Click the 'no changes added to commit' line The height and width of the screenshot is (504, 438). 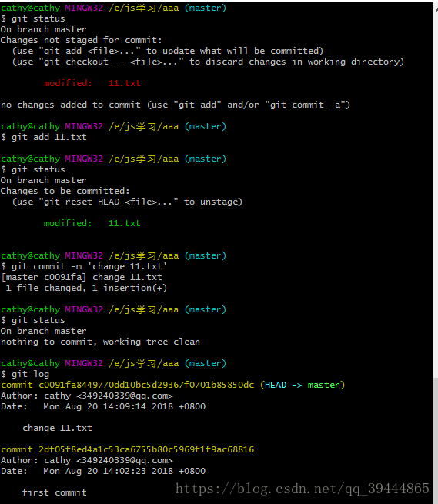pos(176,105)
